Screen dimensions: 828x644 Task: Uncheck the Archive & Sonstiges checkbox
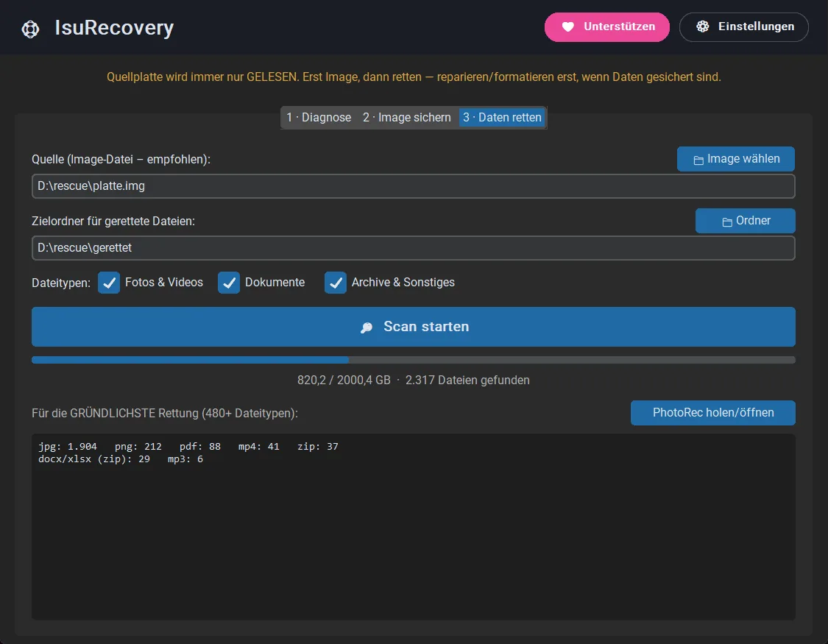(x=336, y=283)
